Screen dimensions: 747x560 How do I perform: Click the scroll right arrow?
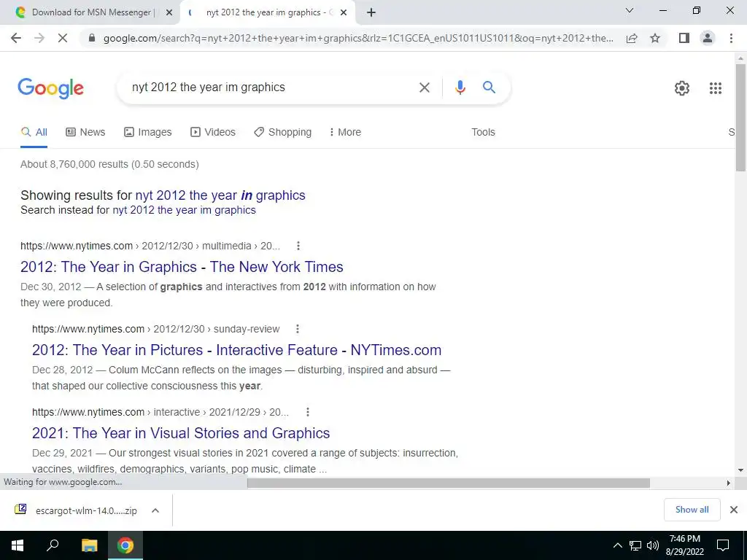pyautogui.click(x=728, y=483)
